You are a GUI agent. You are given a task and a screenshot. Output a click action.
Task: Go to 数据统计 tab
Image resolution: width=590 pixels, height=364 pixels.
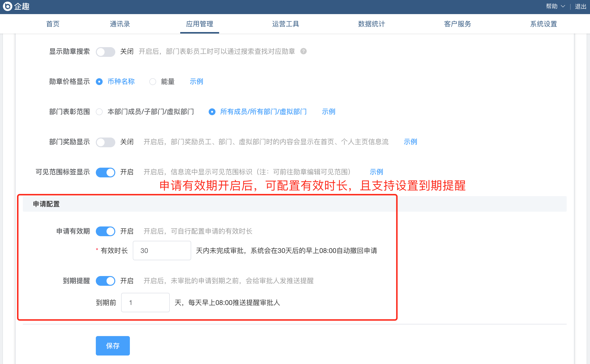click(x=371, y=24)
